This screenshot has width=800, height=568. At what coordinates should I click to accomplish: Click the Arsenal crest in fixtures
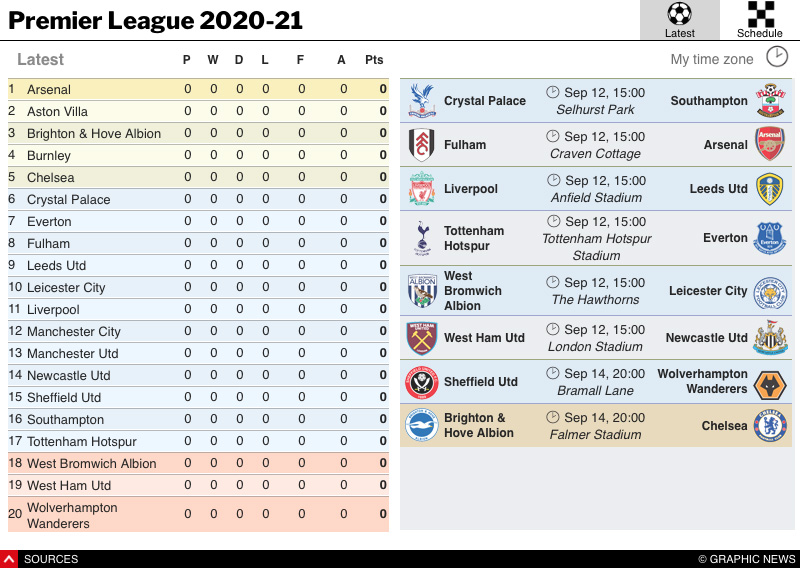[770, 144]
